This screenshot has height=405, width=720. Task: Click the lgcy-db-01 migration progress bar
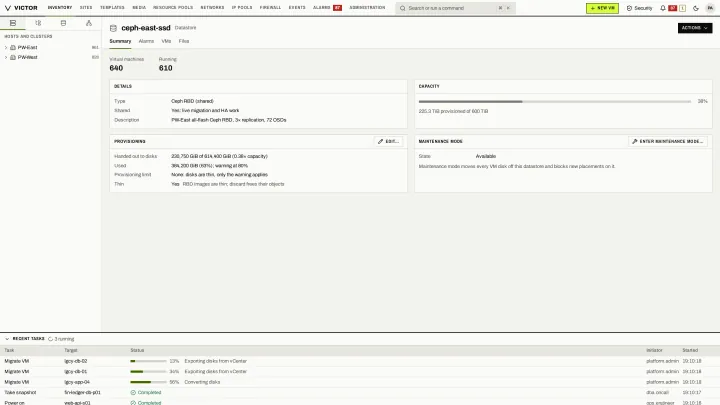148,371
